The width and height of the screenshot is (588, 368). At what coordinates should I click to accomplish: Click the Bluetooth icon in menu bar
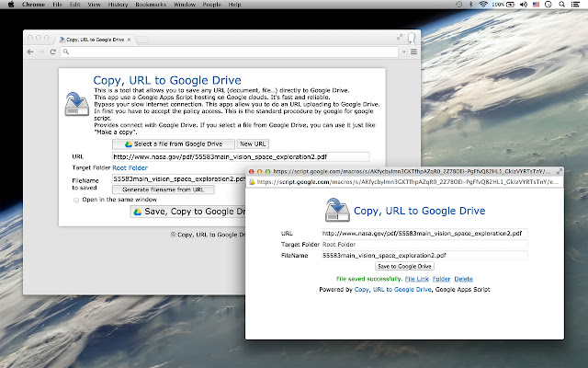pos(471,4)
